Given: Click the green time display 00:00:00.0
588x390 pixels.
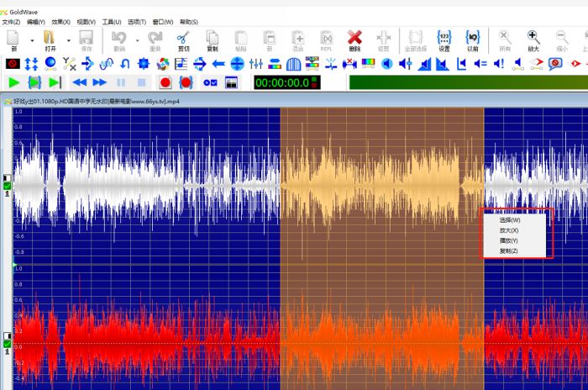Looking at the screenshot, I should (x=281, y=82).
